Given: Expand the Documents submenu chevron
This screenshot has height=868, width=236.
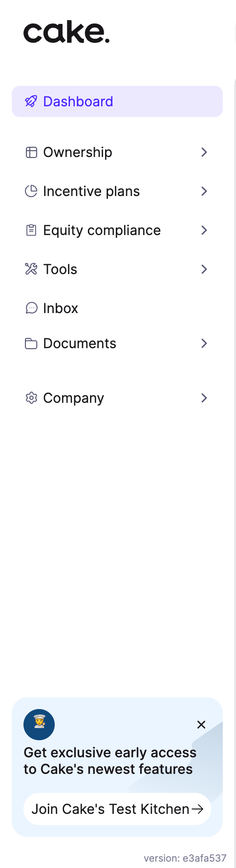Looking at the screenshot, I should (204, 343).
